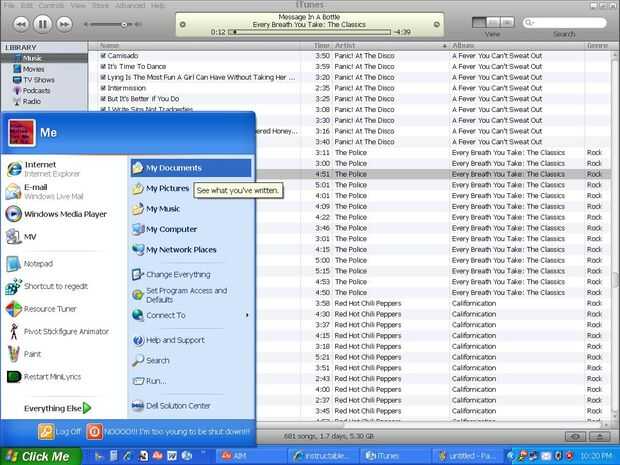Screen dimensions: 620x465
Task: Click left arrow in iTunes display
Action: click(x=183, y=25)
